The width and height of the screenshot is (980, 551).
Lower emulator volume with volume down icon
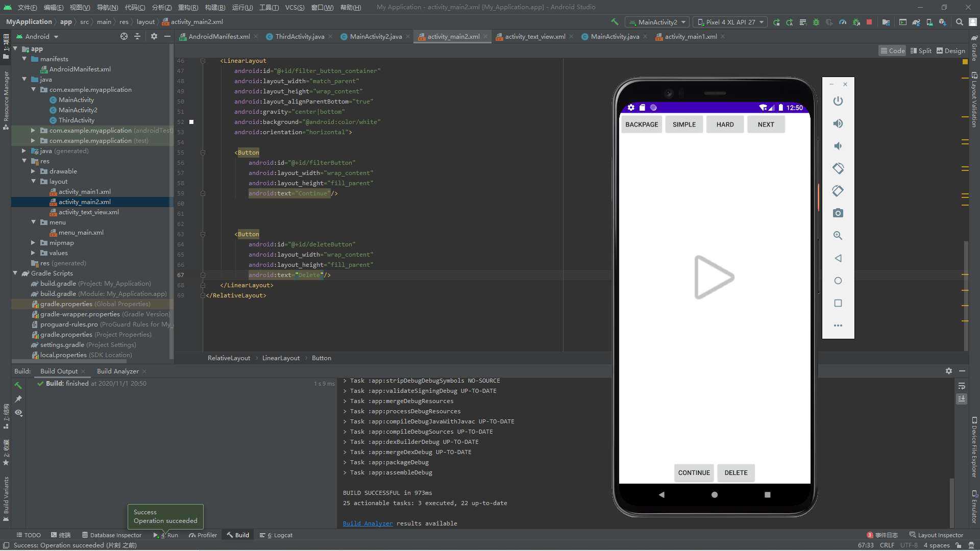[838, 146]
